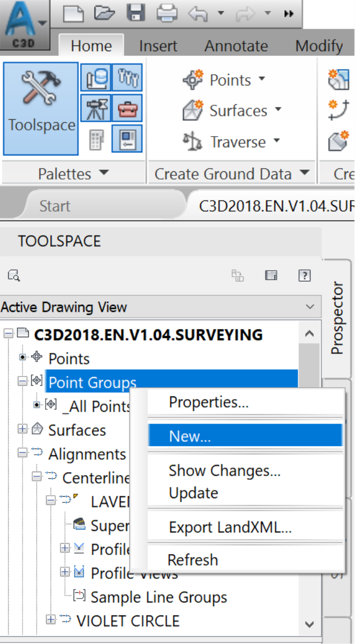Viewport: 355px width, 644px height.
Task: Toggle the Survey tab palette icon
Action: click(95, 108)
